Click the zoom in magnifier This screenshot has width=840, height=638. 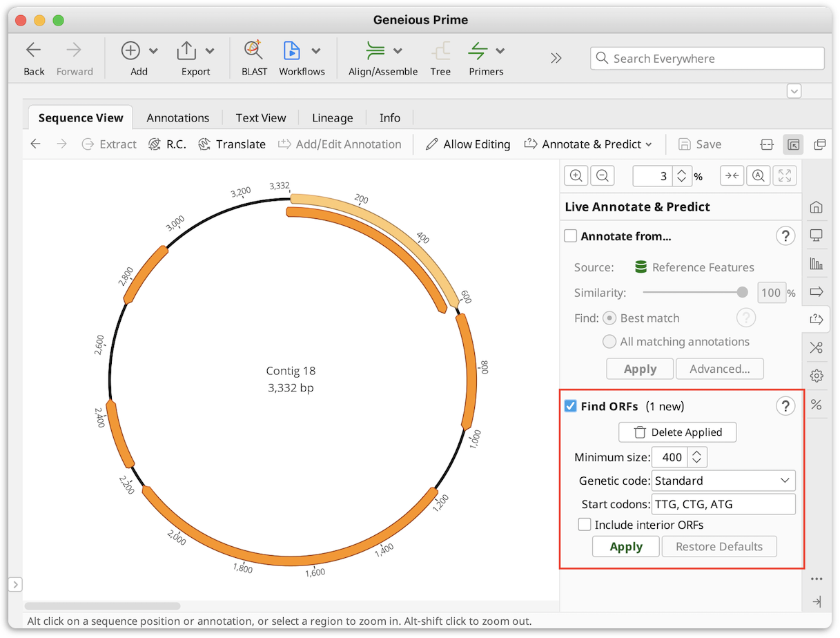pos(576,176)
